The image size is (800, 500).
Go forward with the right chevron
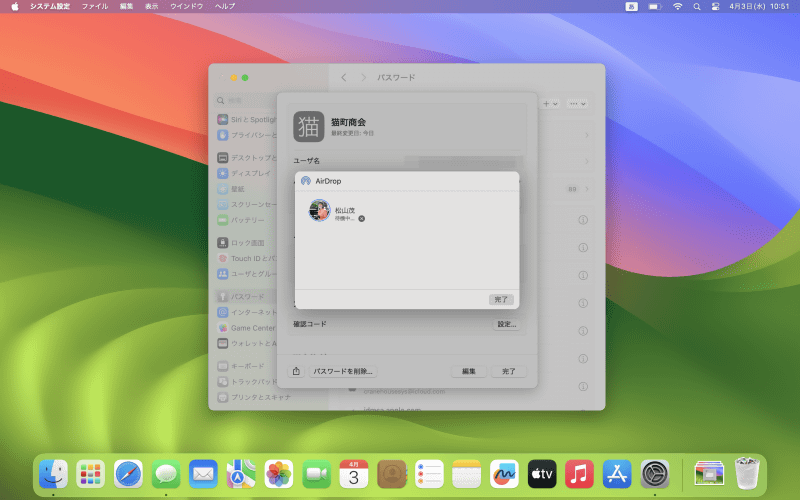click(x=363, y=78)
